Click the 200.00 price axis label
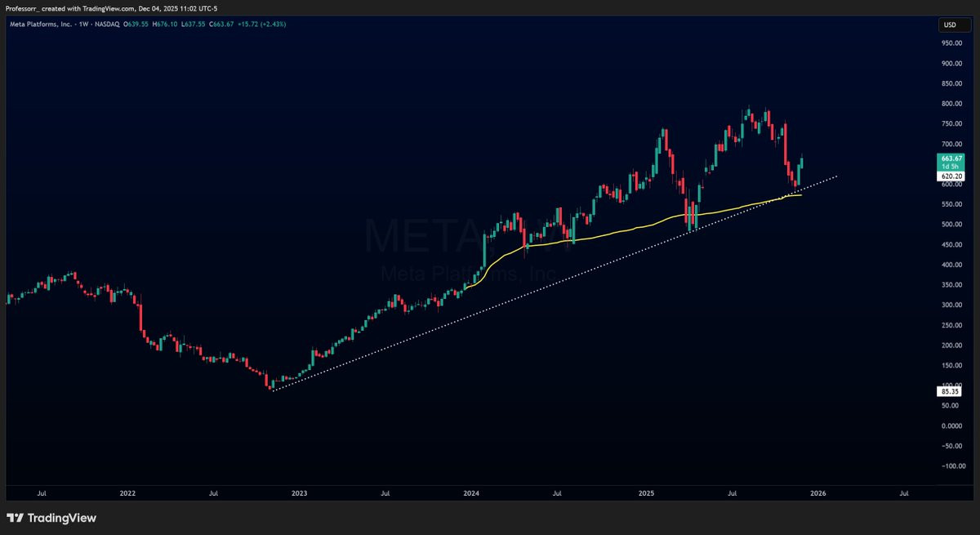 pyautogui.click(x=951, y=346)
